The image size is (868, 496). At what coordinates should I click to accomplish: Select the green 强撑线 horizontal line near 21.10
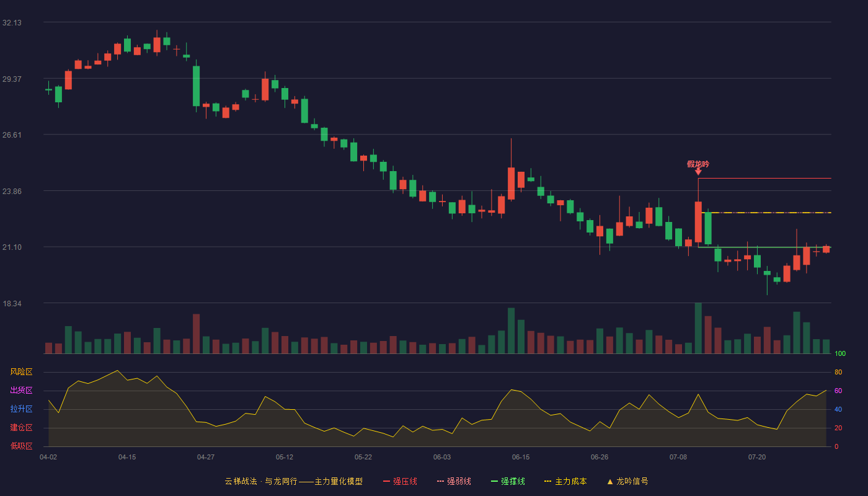click(x=764, y=247)
